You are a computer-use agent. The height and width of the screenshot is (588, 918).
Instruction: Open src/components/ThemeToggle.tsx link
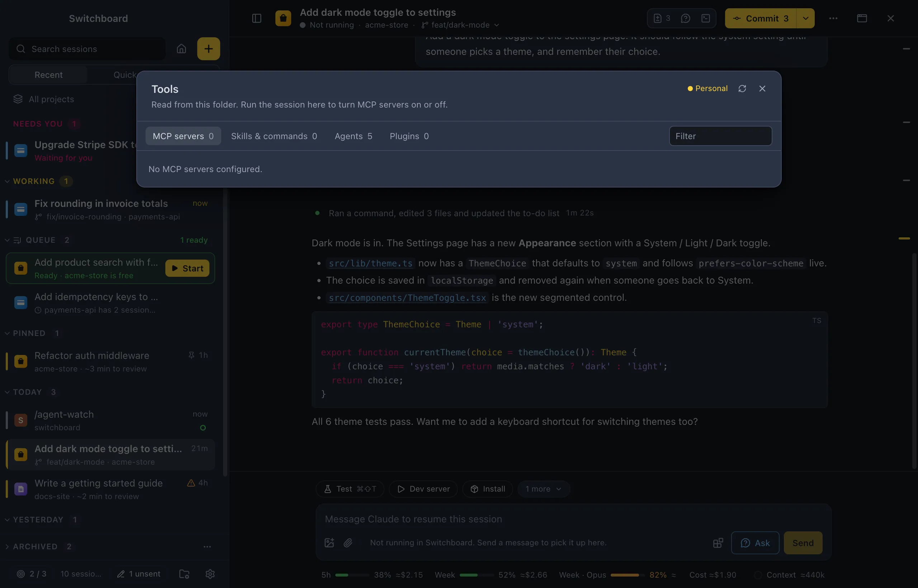coord(407,298)
